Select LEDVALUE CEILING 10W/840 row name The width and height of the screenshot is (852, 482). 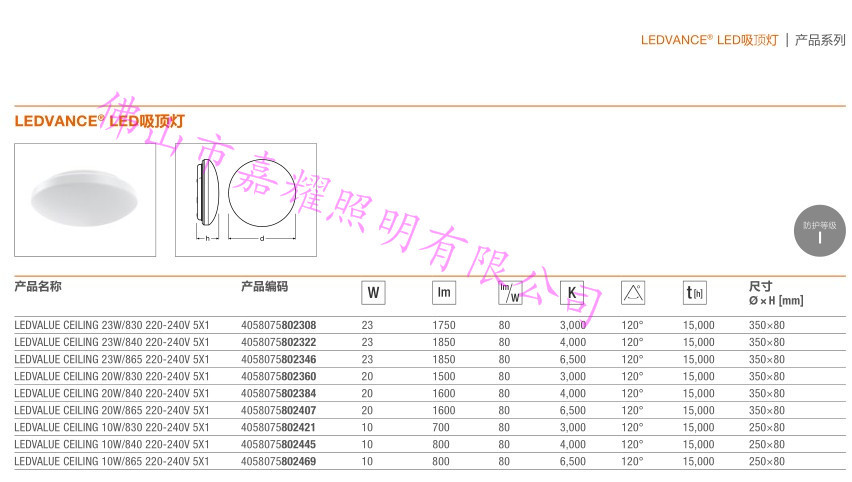click(x=112, y=445)
